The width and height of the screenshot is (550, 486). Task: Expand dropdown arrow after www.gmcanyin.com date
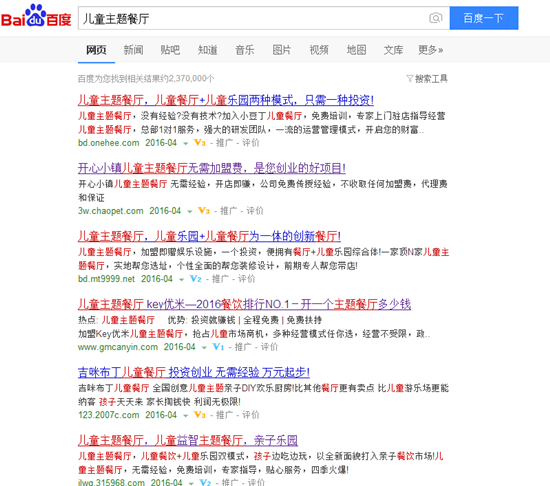(x=204, y=347)
